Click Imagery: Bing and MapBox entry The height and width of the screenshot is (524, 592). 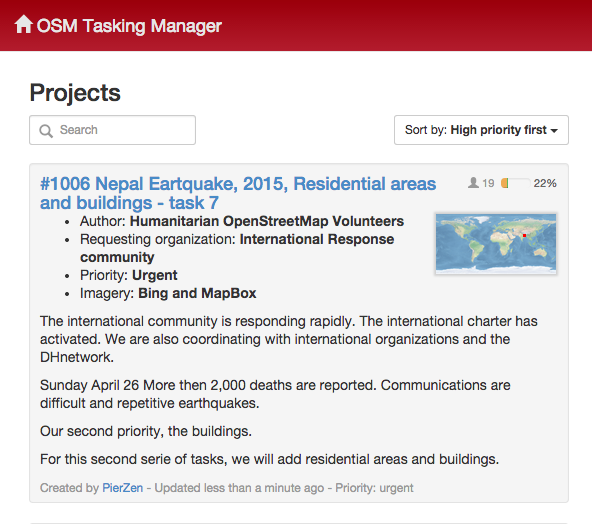point(168,293)
